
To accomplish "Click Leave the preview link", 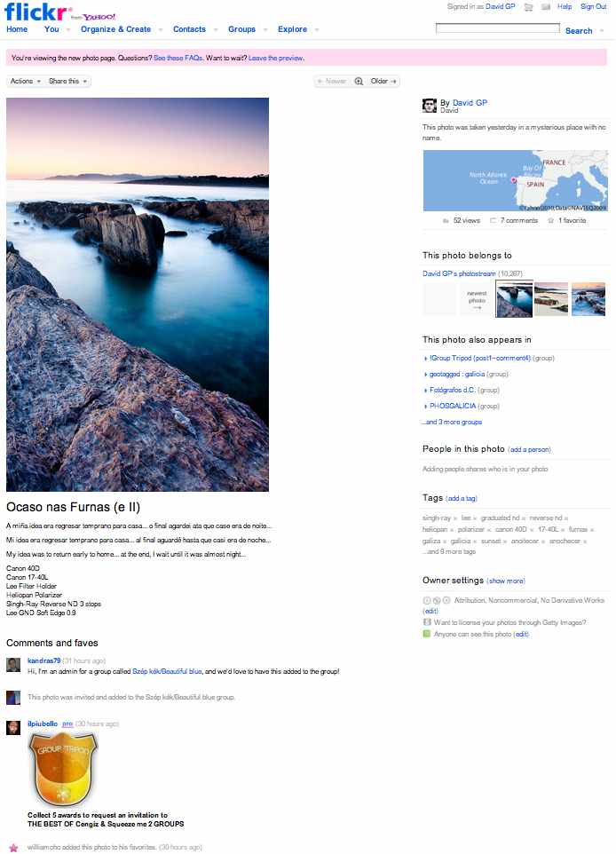I will coord(276,58).
